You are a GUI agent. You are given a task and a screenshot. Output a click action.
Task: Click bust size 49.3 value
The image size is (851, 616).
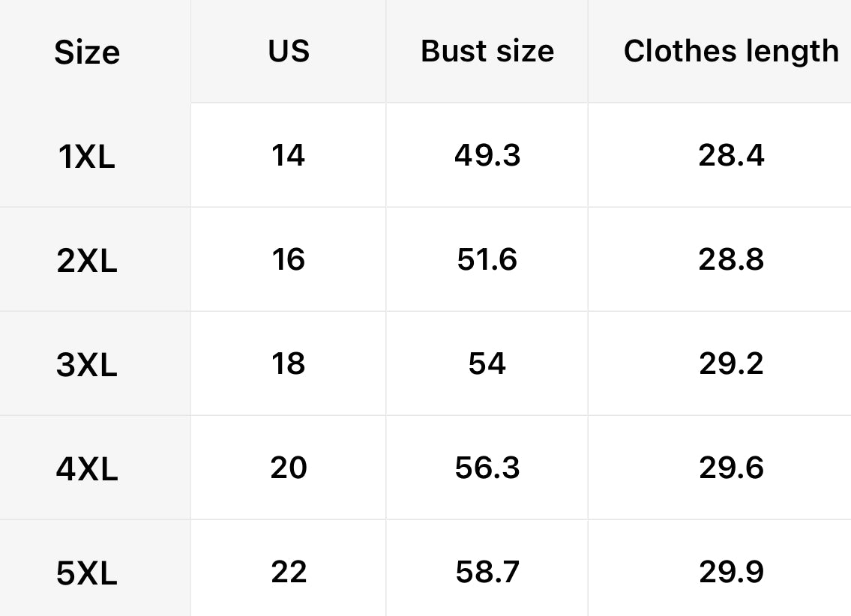pos(487,155)
